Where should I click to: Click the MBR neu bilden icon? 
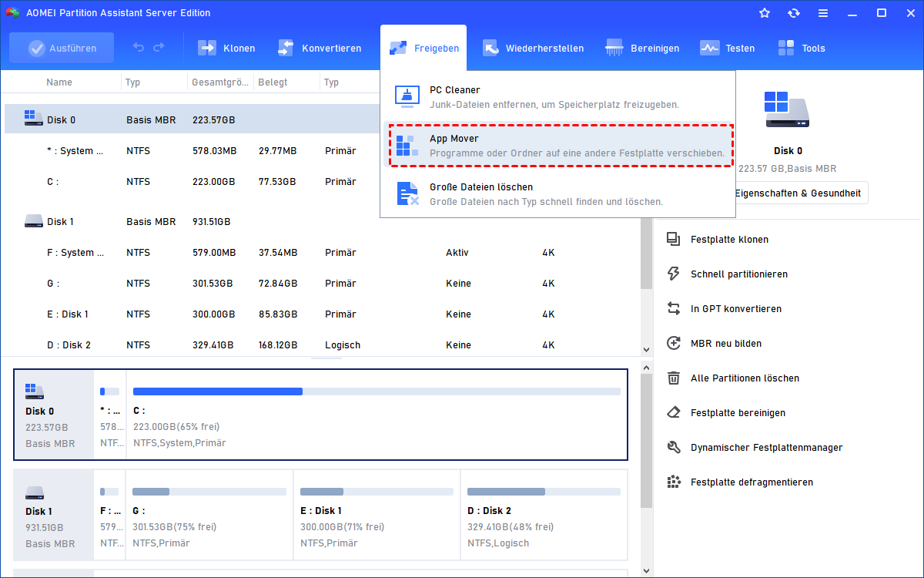pyautogui.click(x=674, y=344)
